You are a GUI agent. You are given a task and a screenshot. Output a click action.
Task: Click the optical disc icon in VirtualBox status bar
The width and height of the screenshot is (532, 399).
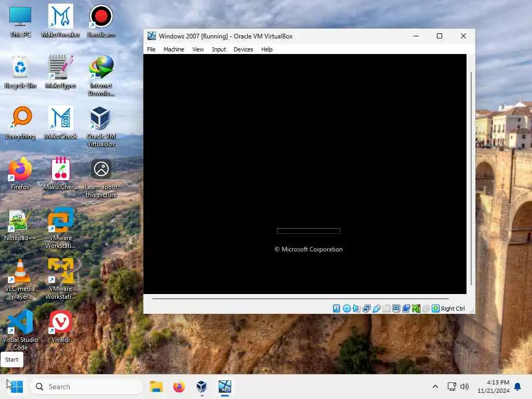(347, 309)
